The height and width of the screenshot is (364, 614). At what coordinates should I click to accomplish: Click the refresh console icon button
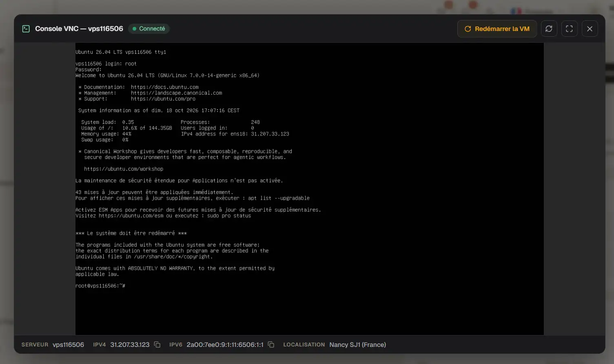click(x=549, y=29)
